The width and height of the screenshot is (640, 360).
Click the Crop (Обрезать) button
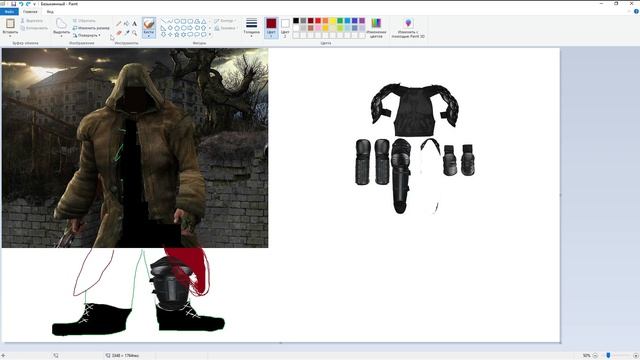(84, 20)
